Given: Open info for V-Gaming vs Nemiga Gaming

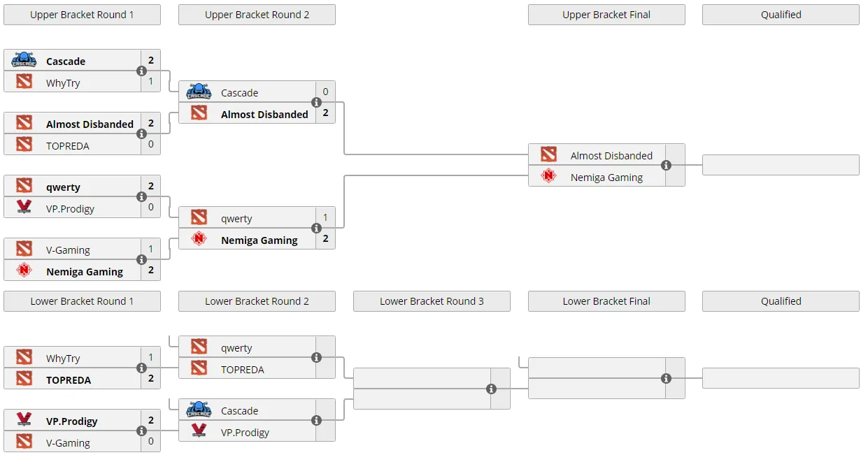Looking at the screenshot, I should pyautogui.click(x=141, y=260).
